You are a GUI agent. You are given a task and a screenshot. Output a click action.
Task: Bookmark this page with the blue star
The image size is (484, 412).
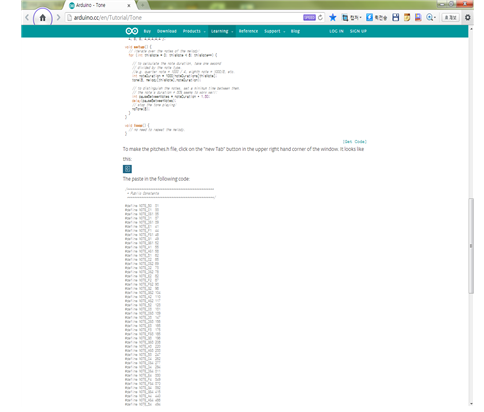332,18
